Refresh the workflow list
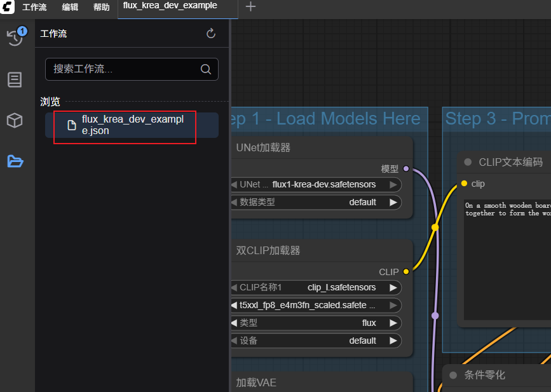Viewport: 551px width, 392px height. tap(211, 34)
